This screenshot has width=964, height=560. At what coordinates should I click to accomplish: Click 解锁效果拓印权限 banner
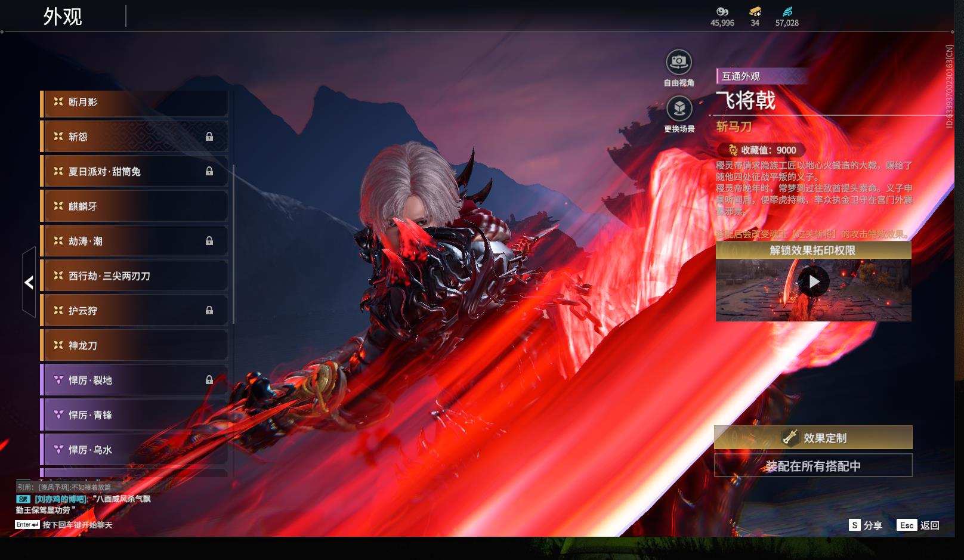[x=813, y=250]
